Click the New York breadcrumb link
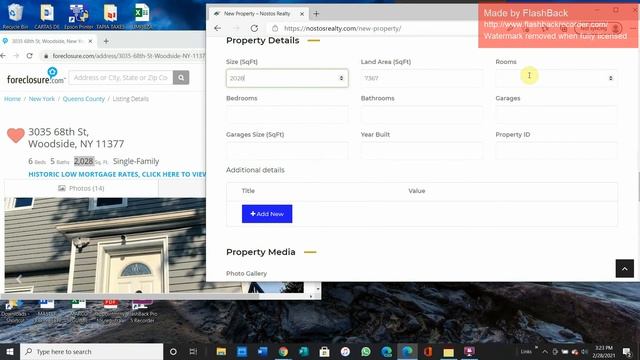The width and height of the screenshot is (640, 360). click(42, 99)
